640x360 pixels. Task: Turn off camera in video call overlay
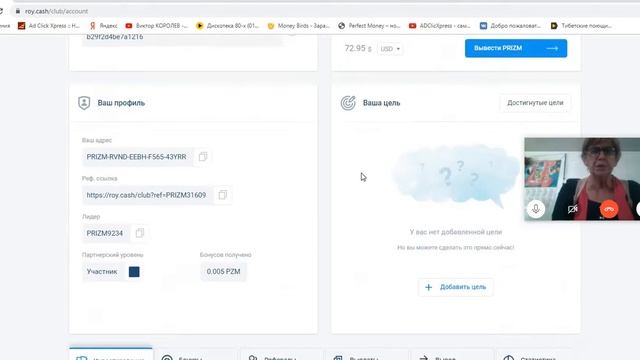pos(573,209)
